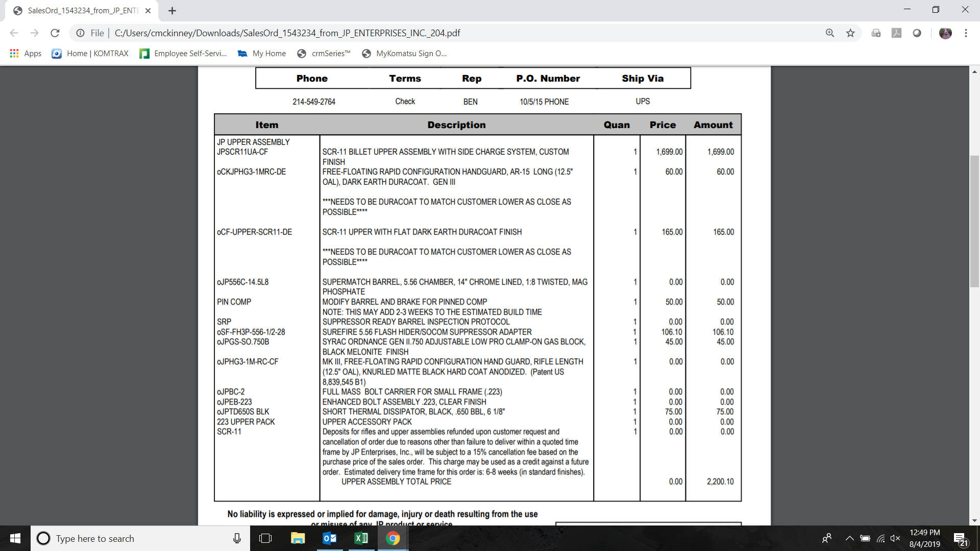Open the MyKomatsu Sign O... bookmark

coord(404,54)
